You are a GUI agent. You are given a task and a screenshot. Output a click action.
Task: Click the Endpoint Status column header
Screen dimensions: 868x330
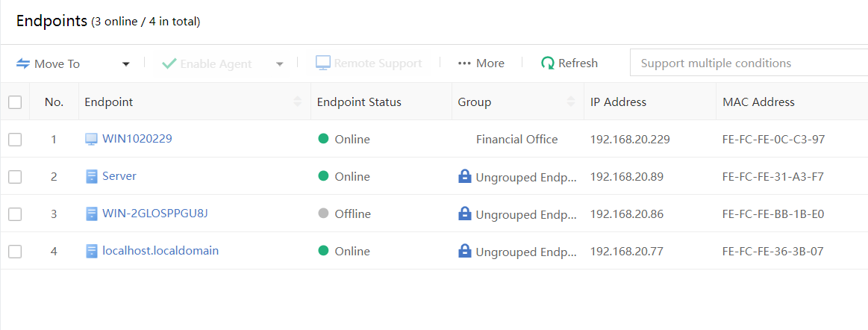click(x=359, y=102)
